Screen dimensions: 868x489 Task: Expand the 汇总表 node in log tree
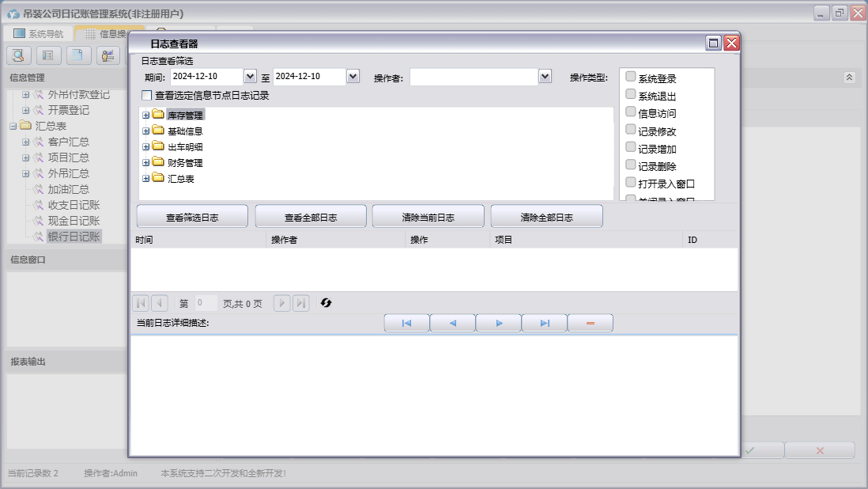145,178
